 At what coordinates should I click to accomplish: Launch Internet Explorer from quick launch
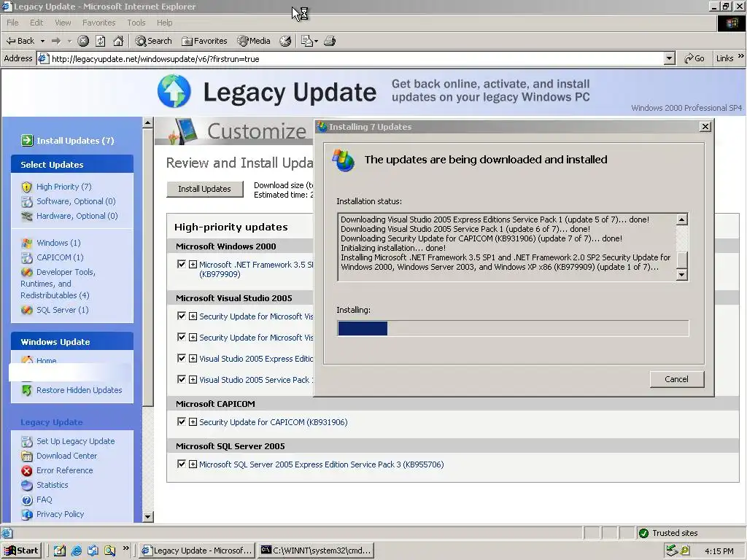[76, 551]
